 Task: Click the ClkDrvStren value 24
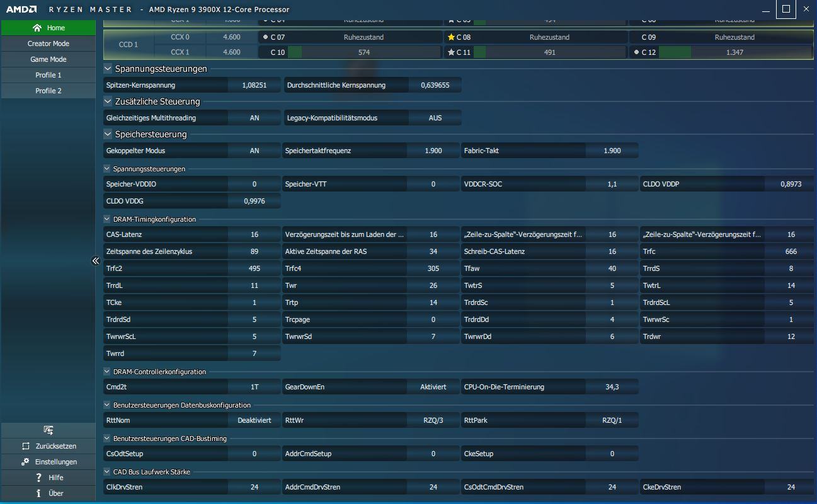point(254,487)
